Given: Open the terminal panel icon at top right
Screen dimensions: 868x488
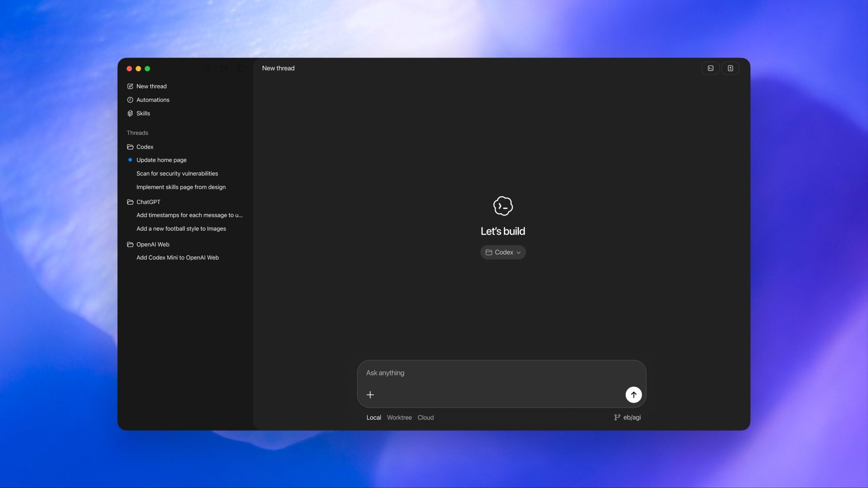Looking at the screenshot, I should tap(710, 68).
